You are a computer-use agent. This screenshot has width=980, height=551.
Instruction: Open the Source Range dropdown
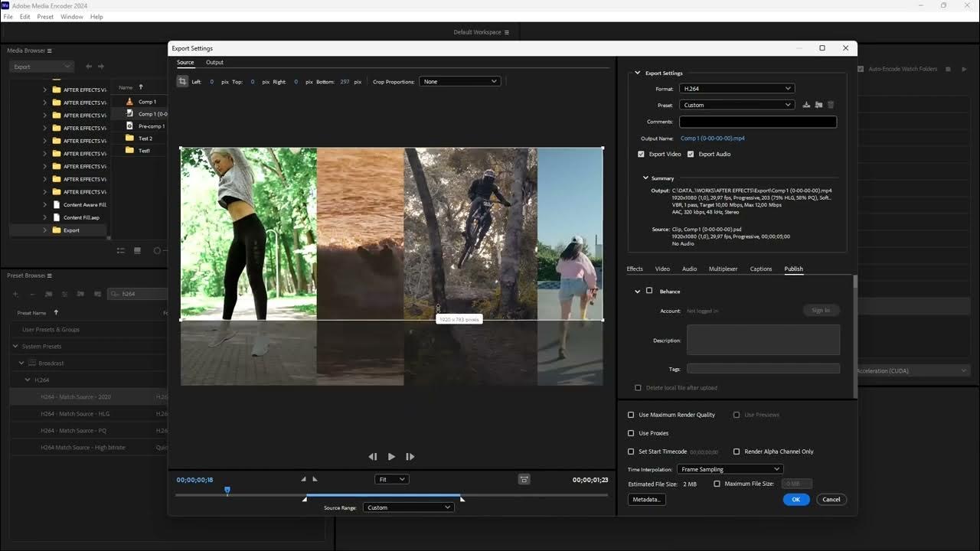408,507
